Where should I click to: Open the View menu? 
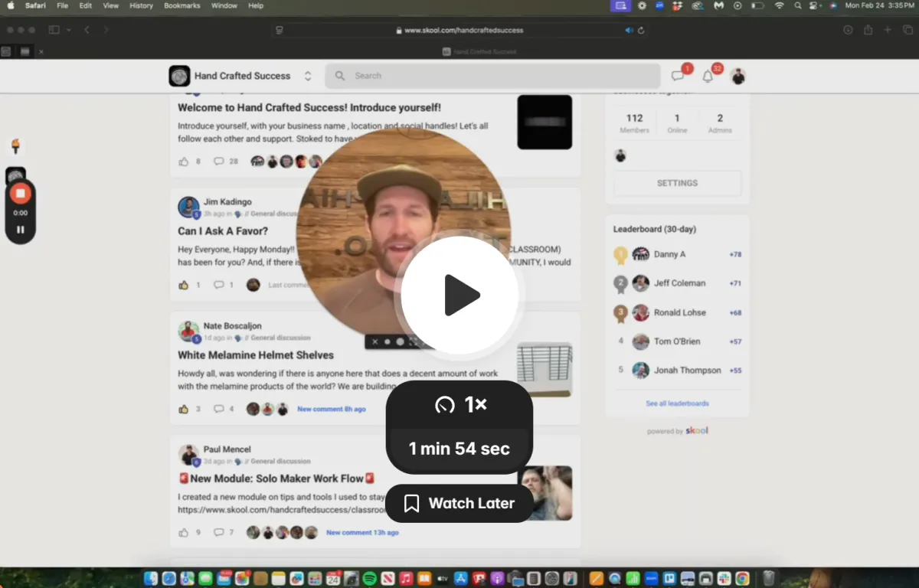110,5
